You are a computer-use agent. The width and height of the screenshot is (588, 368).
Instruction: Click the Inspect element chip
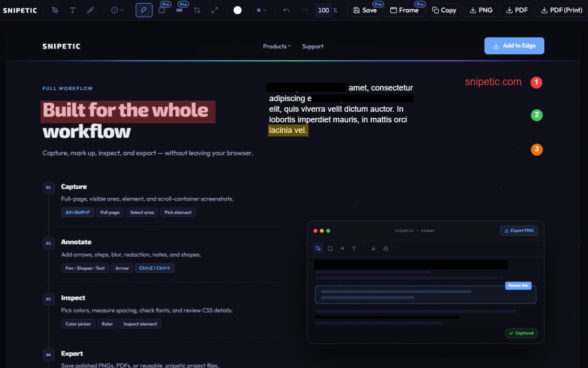tap(140, 324)
